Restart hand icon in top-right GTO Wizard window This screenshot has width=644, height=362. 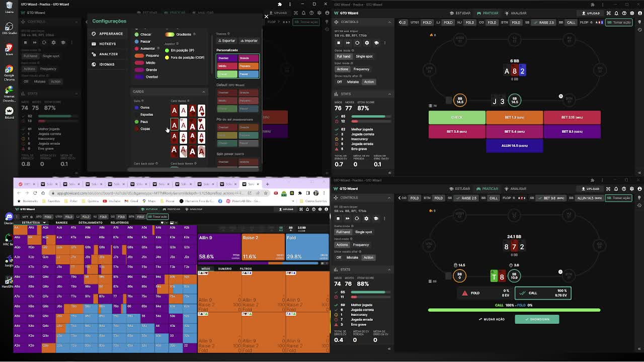click(x=357, y=43)
